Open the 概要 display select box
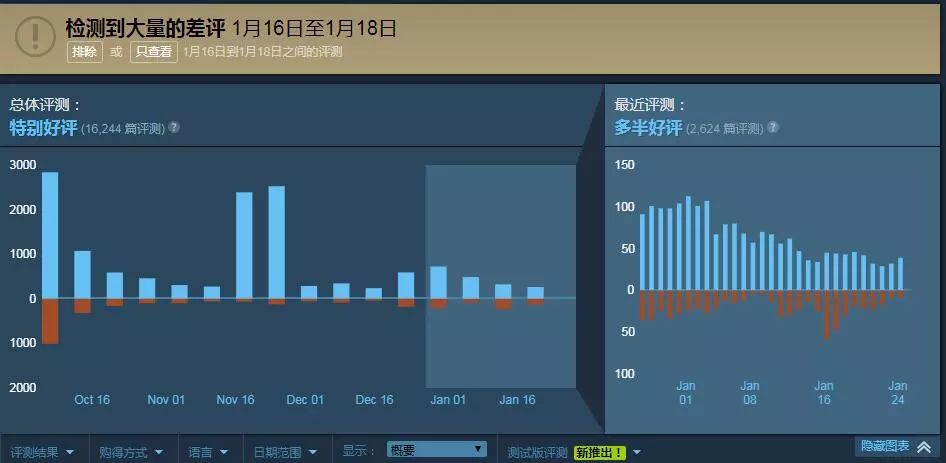 (436, 450)
